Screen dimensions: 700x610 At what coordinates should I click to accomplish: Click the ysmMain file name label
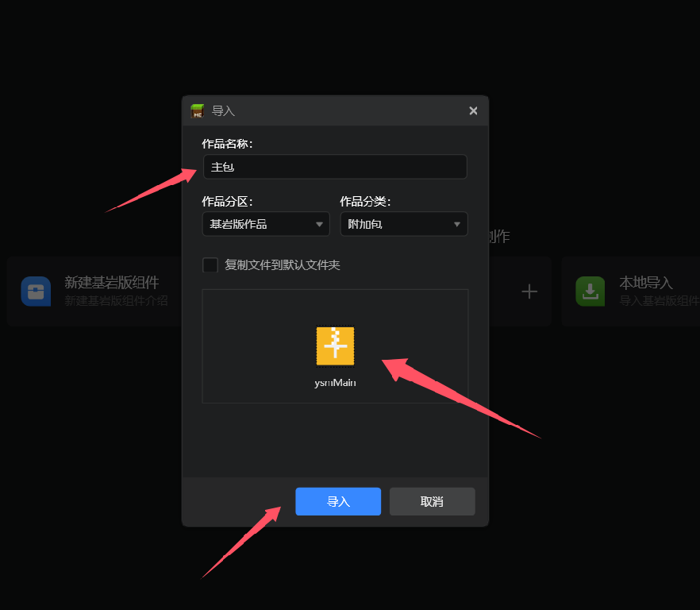tap(335, 383)
